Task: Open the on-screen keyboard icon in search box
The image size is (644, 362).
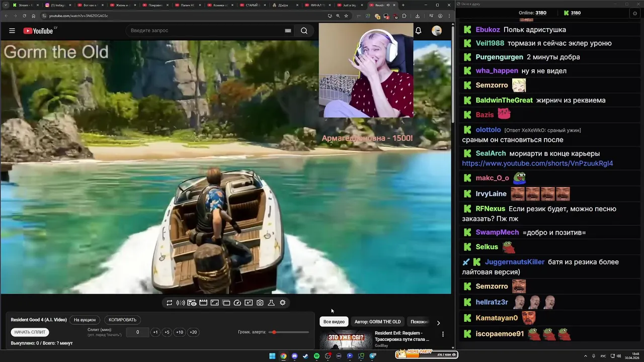Action: [x=288, y=31]
